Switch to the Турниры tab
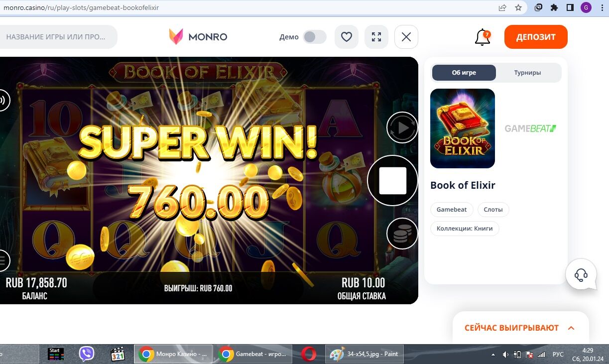Screen dimensions: 609x364 tap(527, 73)
